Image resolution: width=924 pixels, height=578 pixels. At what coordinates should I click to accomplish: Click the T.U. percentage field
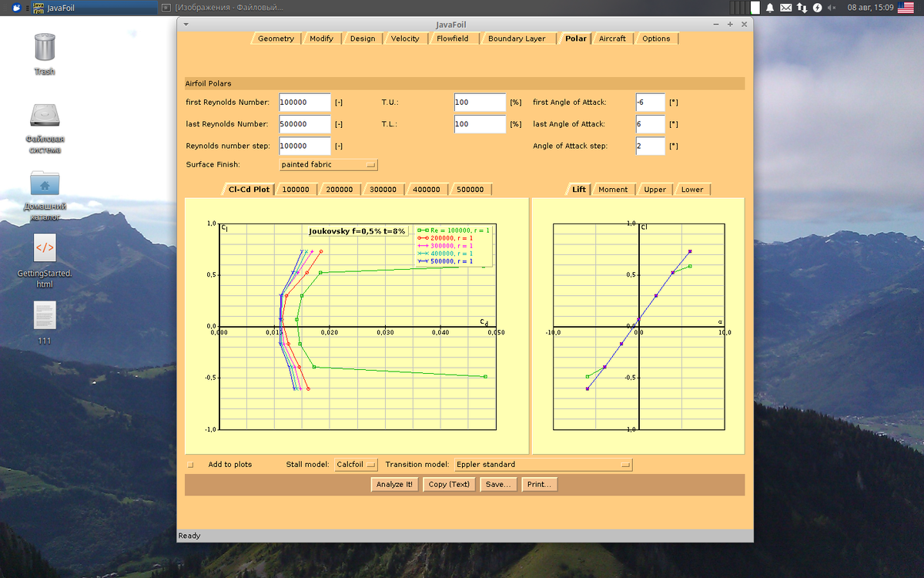click(x=480, y=102)
